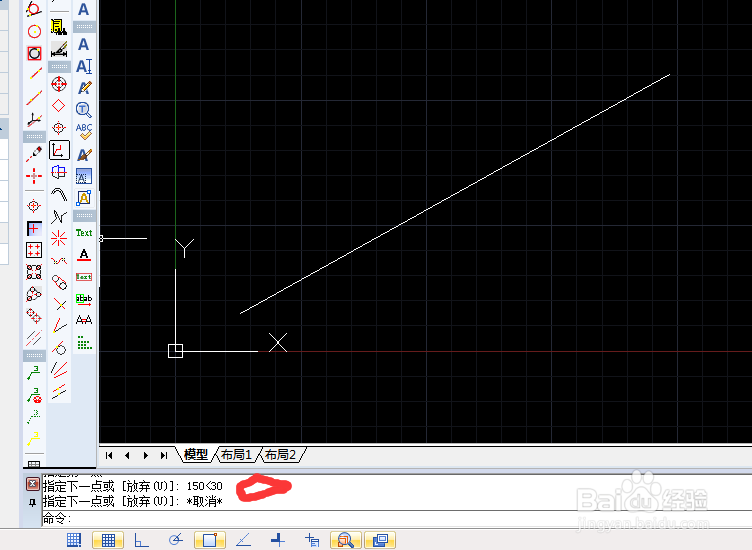Go to last layout tab arrow
Image resolution: width=752 pixels, height=550 pixels.
pos(164,455)
